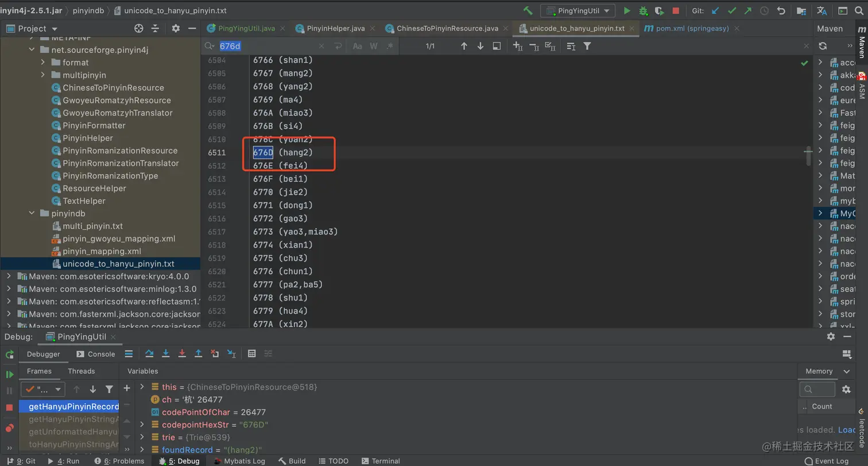Toggle Words (W) search option
The height and width of the screenshot is (466, 868).
[x=374, y=46]
